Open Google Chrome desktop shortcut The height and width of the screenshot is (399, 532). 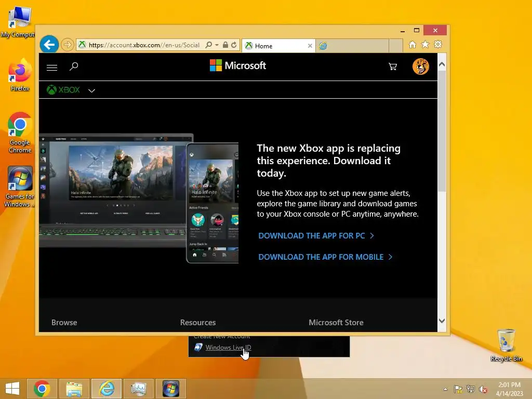(20, 132)
